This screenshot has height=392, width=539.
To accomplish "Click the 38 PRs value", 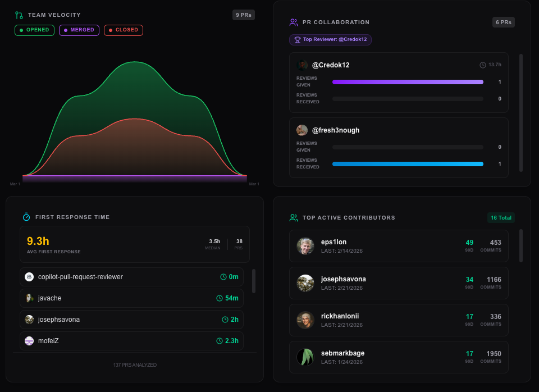I will [239, 241].
